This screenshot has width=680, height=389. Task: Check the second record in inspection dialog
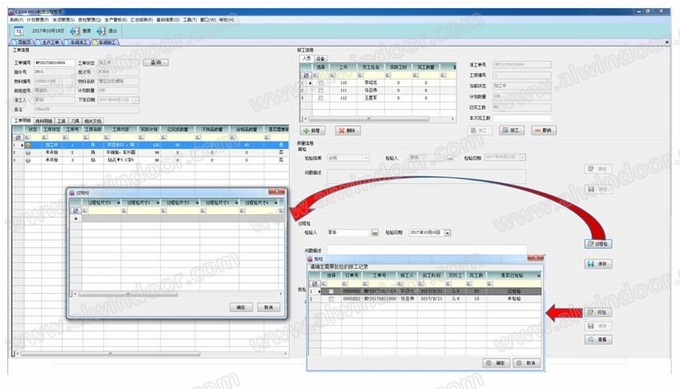click(x=331, y=299)
